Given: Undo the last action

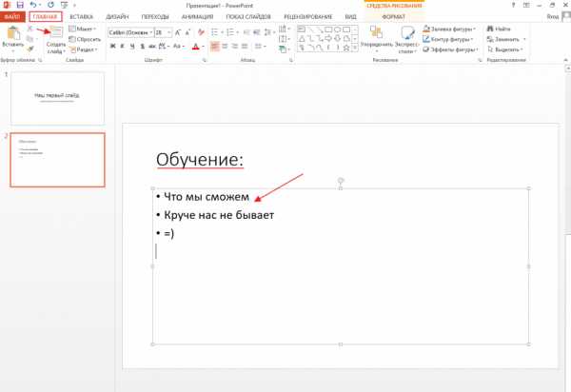Looking at the screenshot, I should [x=33, y=5].
